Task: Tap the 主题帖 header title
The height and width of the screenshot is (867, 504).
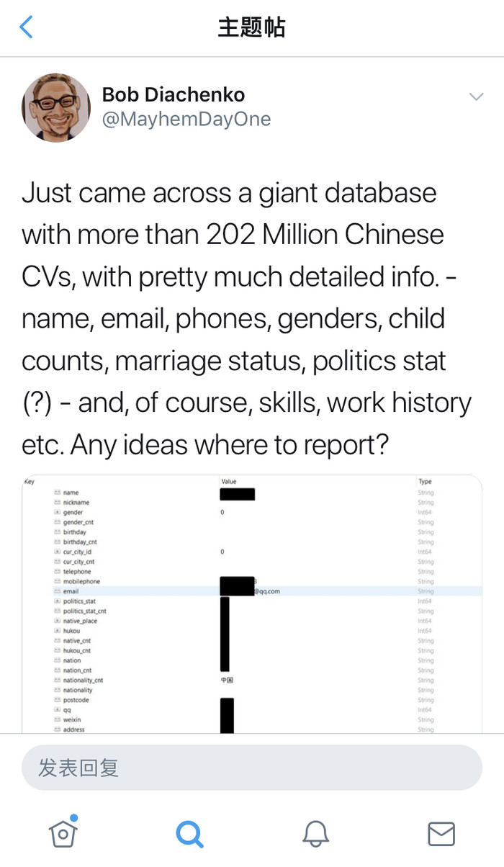Action: tap(252, 27)
